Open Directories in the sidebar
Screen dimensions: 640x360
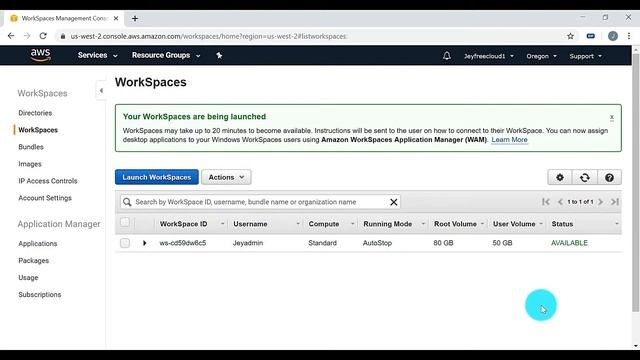tap(35, 113)
